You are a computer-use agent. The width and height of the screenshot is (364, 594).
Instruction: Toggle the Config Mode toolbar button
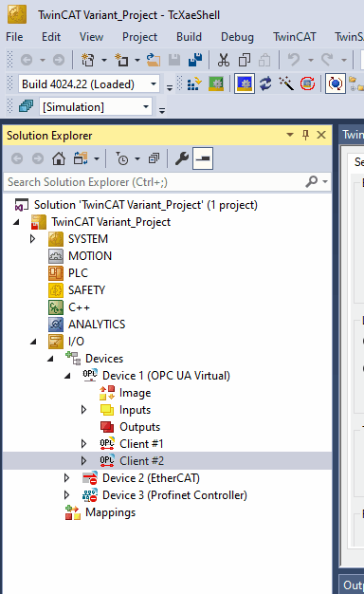(x=245, y=84)
